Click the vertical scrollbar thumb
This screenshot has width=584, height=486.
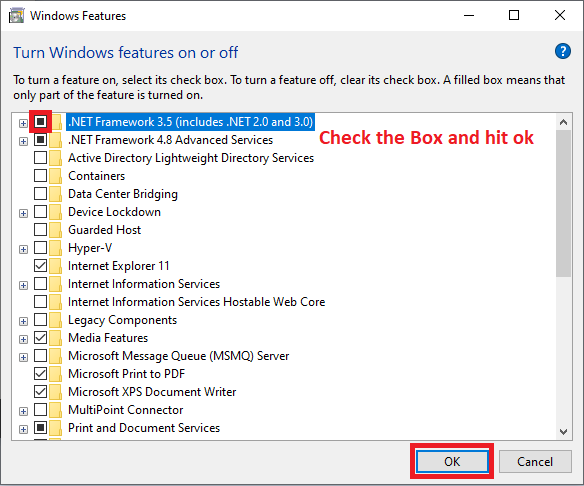(x=563, y=203)
